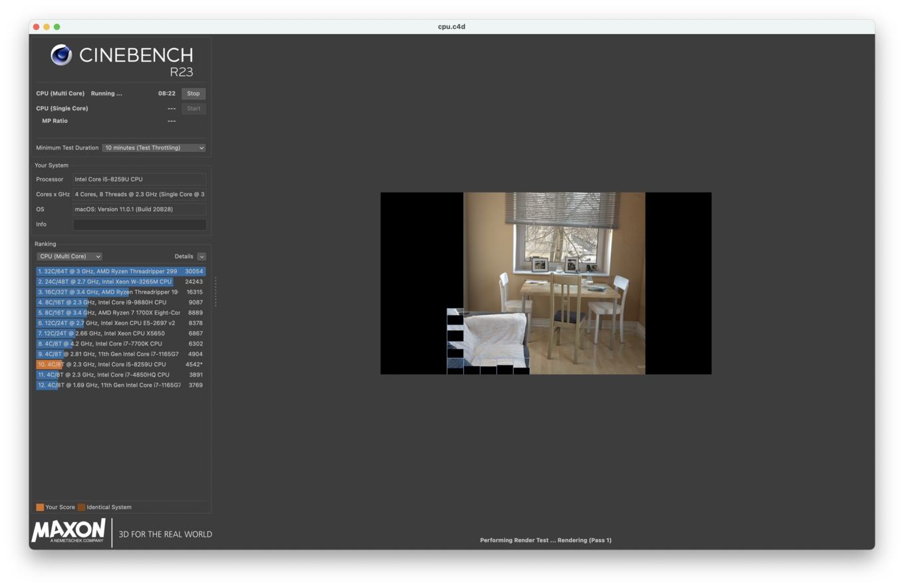
Task: Select ranking row 12 i7-1165G7 scoring 3769
Action: (121, 385)
